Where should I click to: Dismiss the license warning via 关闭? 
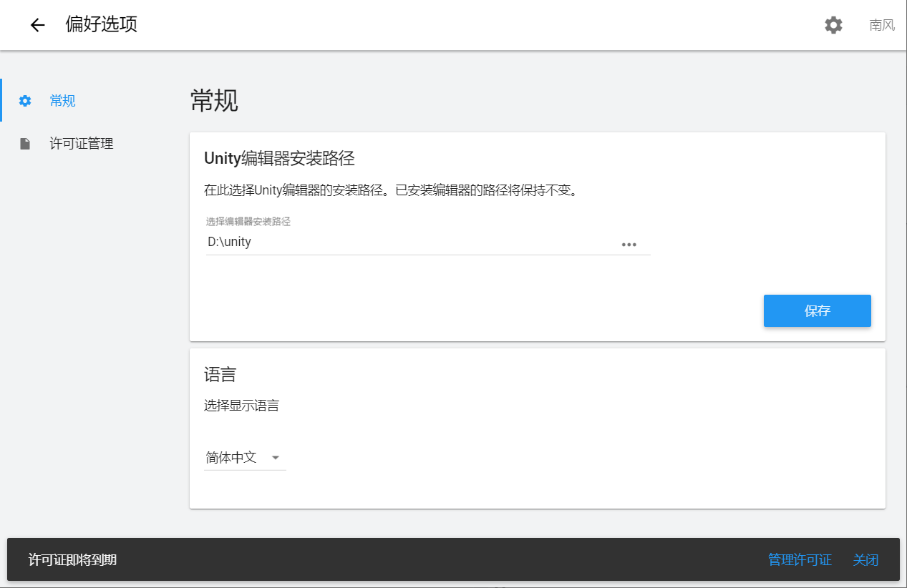pyautogui.click(x=865, y=560)
